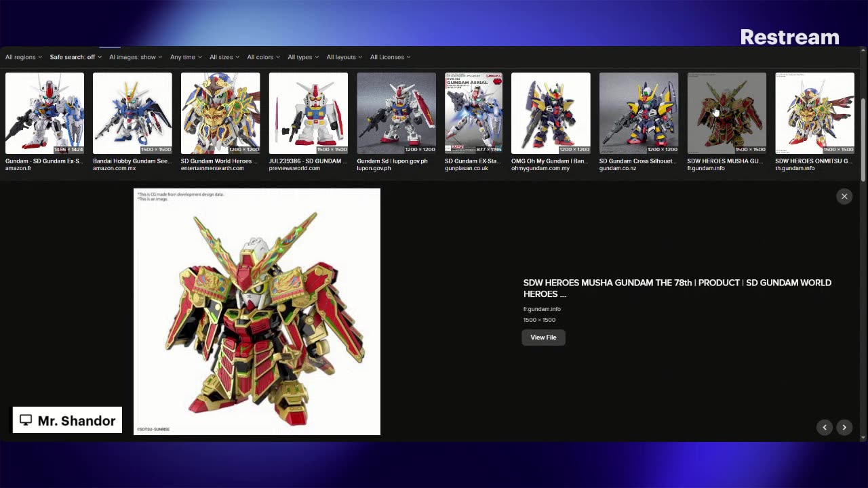Go to the previous image with left arrow
The width and height of the screenshot is (868, 488).
pyautogui.click(x=825, y=427)
